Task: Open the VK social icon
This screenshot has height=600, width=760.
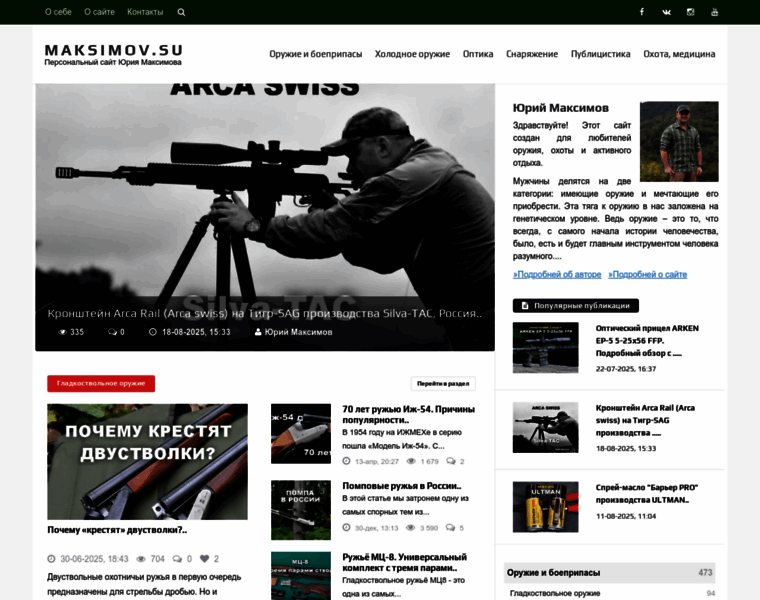Action: click(666, 12)
